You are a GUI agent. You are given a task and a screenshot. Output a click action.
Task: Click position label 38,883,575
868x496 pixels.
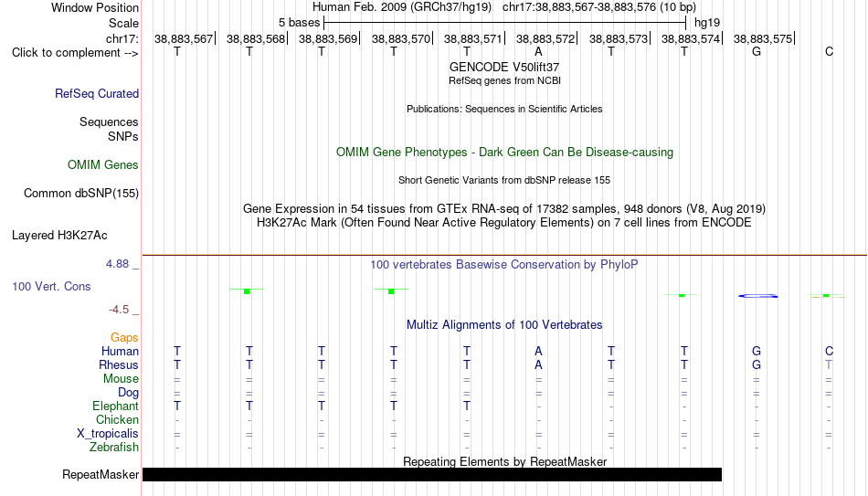pyautogui.click(x=763, y=38)
